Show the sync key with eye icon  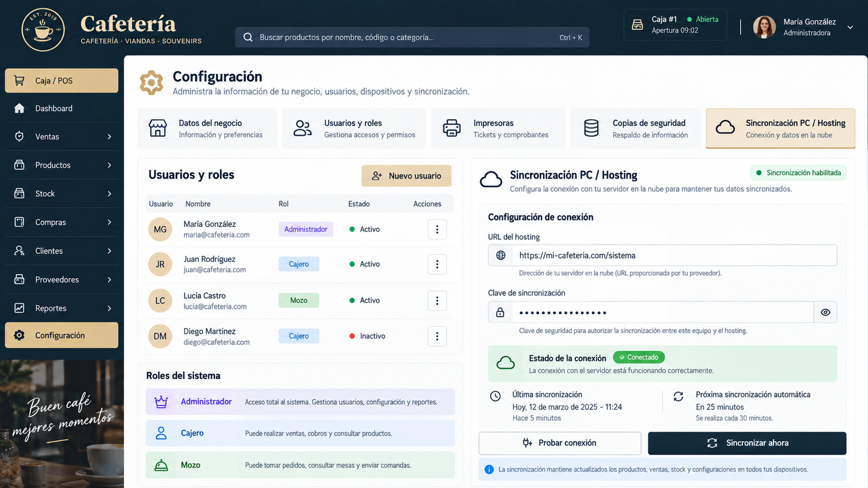(826, 312)
